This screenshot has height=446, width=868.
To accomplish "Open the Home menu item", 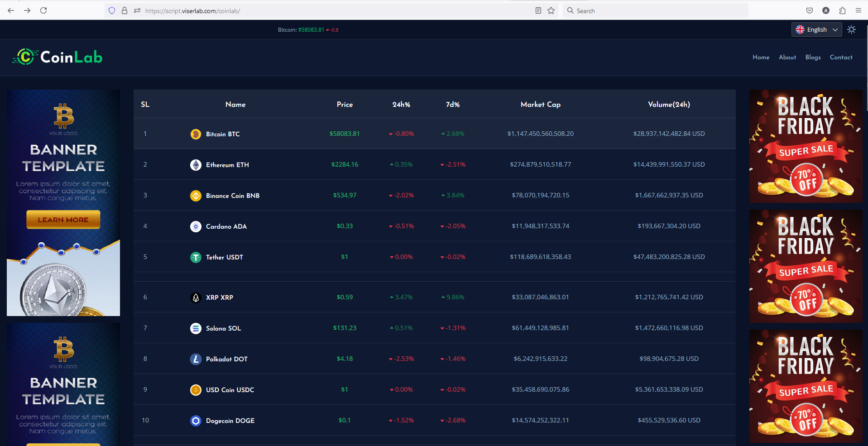I will (761, 58).
